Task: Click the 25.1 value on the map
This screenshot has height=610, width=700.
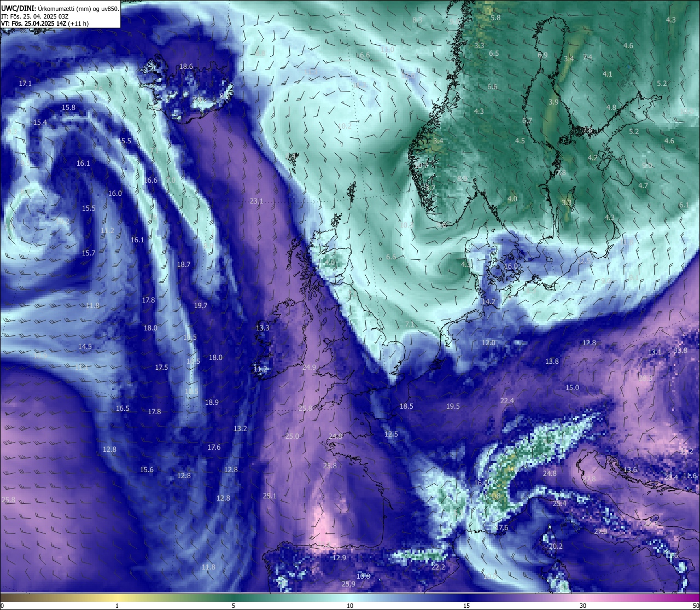Action: click(270, 496)
